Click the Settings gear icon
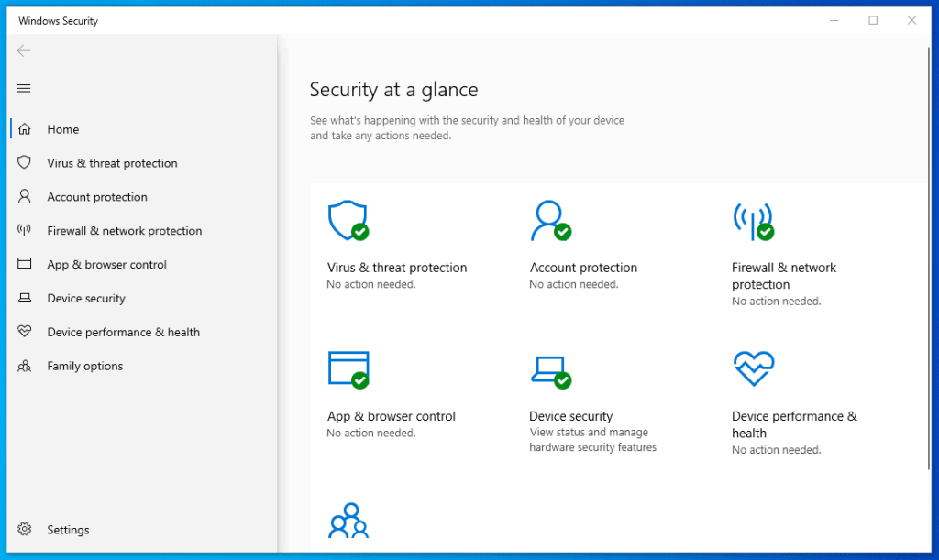 (25, 529)
